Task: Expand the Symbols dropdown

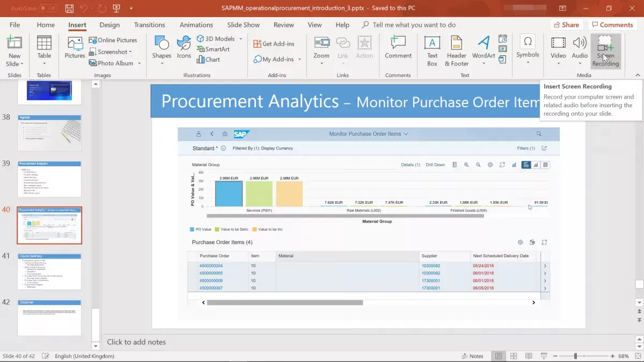Action: click(528, 63)
